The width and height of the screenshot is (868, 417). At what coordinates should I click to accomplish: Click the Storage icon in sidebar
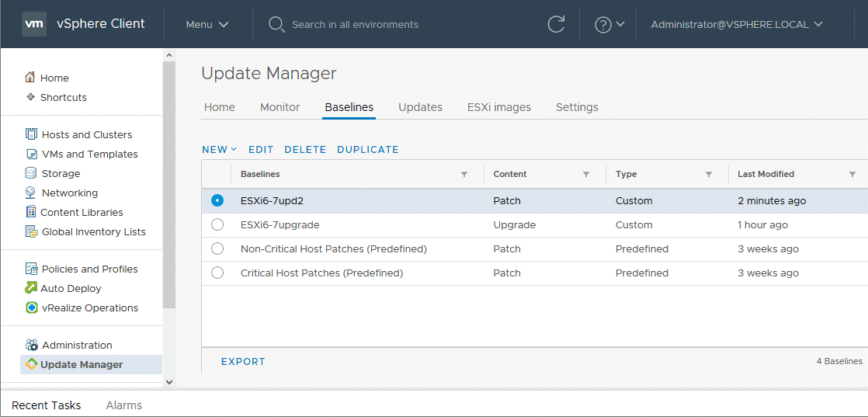click(31, 173)
